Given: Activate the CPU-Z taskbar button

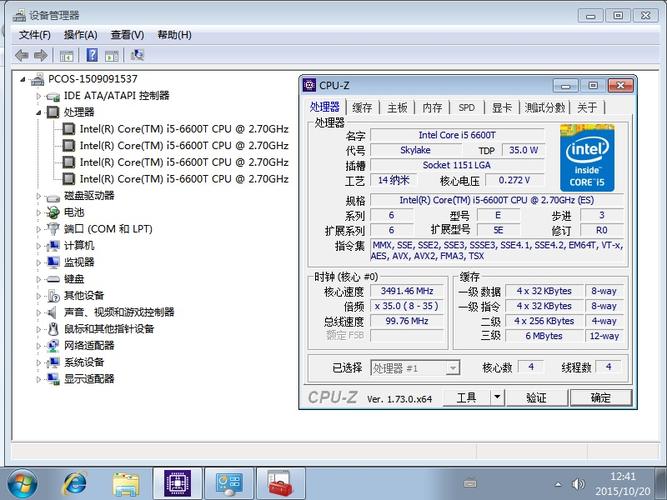Looking at the screenshot, I should [x=177, y=483].
